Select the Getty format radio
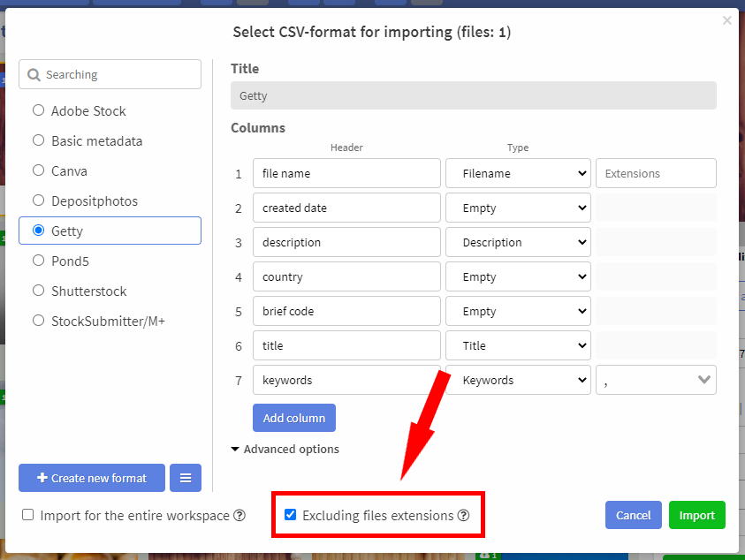This screenshot has height=560, width=745. 39,231
